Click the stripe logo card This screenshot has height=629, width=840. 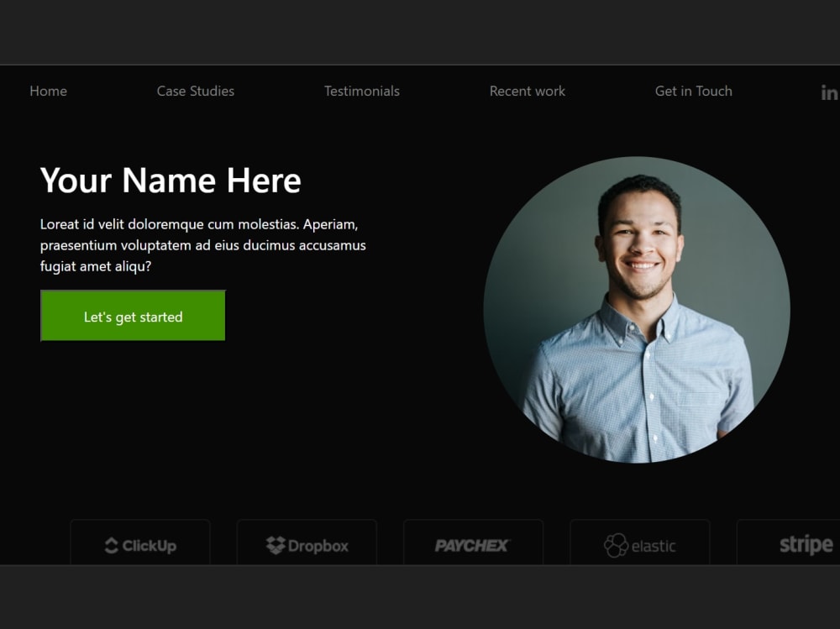[789, 543]
